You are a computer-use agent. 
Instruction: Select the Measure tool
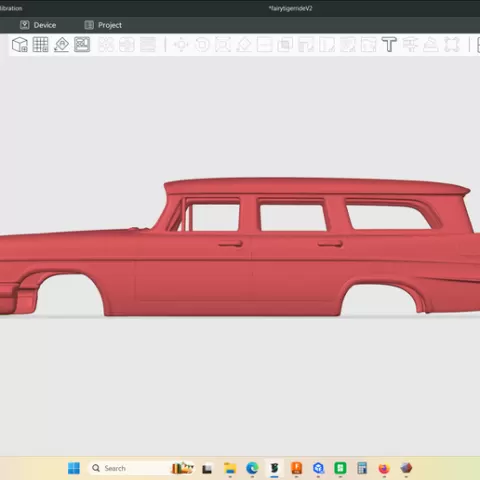(410, 45)
